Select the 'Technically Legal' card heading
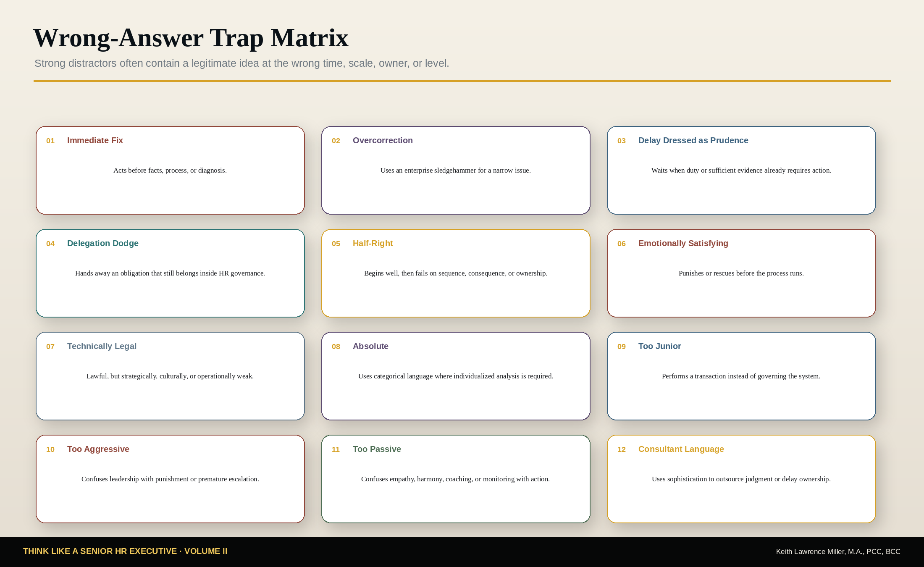The height and width of the screenshot is (567, 924). 102,346
